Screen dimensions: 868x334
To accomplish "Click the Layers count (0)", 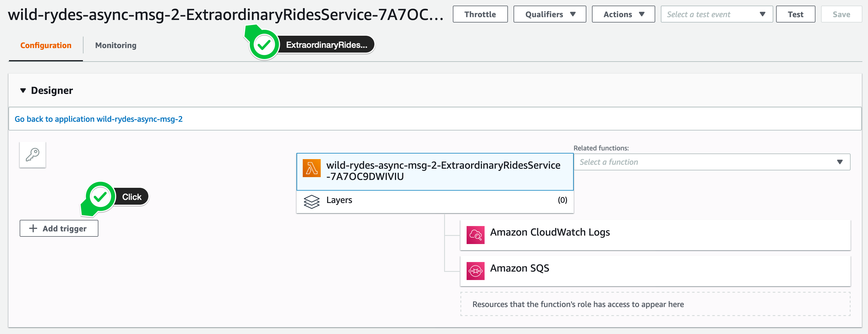I will point(562,200).
